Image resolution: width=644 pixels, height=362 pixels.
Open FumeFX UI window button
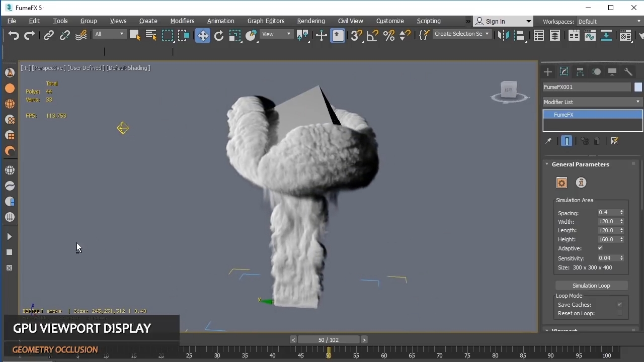click(561, 183)
